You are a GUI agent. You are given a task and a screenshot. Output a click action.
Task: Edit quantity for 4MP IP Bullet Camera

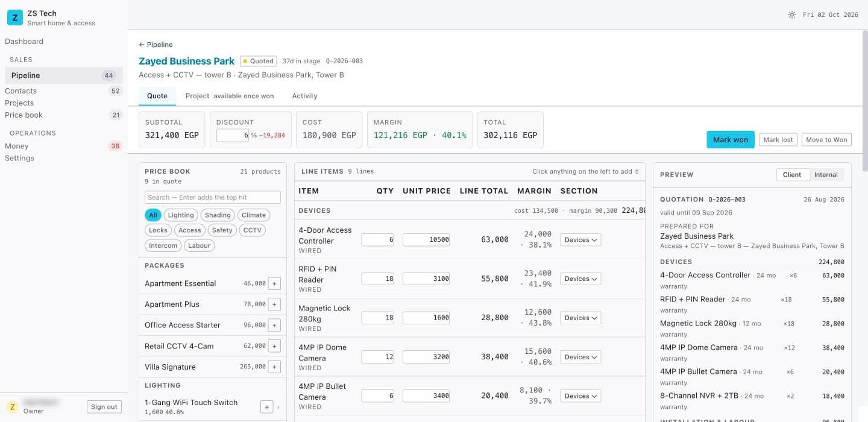379,396
